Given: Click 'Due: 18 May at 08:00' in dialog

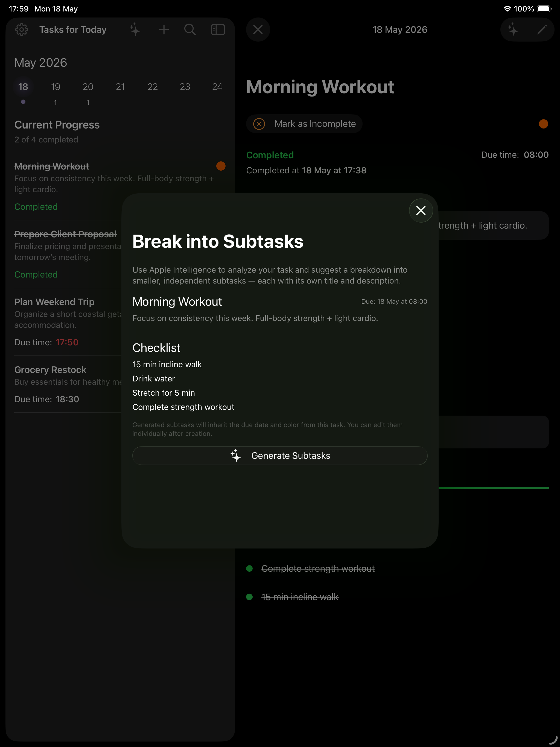Looking at the screenshot, I should [x=394, y=301].
